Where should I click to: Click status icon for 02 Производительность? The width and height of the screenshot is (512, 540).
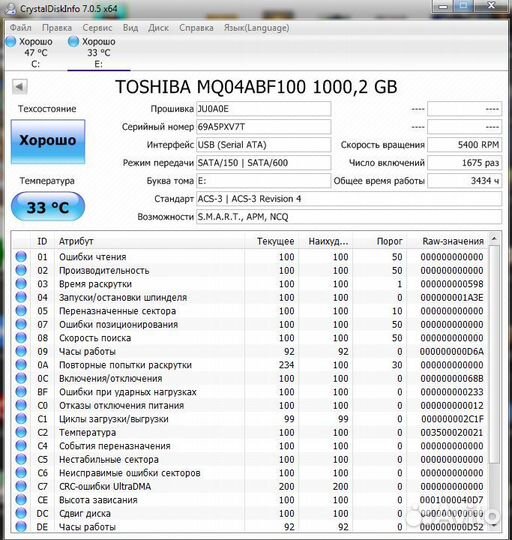[21, 270]
